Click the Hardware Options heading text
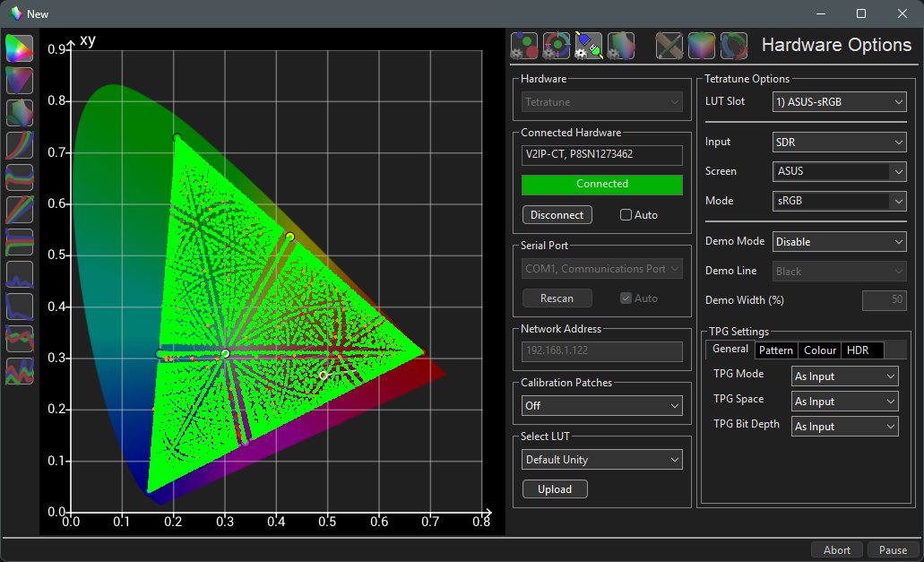 (836, 45)
